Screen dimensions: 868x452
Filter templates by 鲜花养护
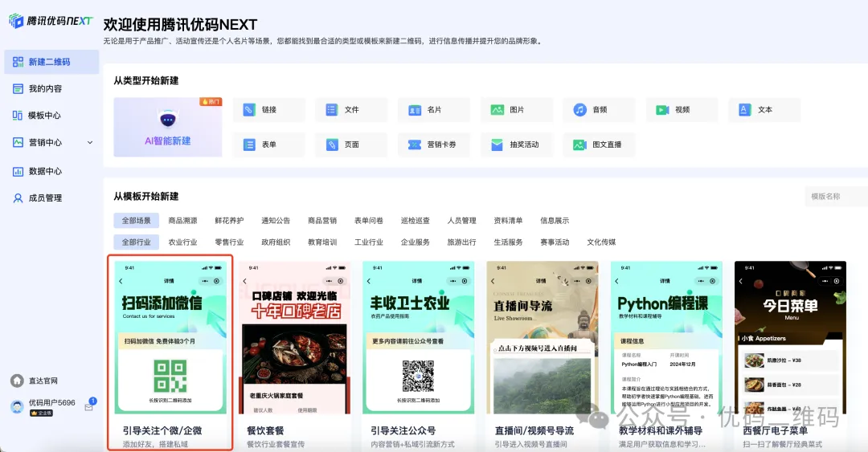pyautogui.click(x=229, y=220)
